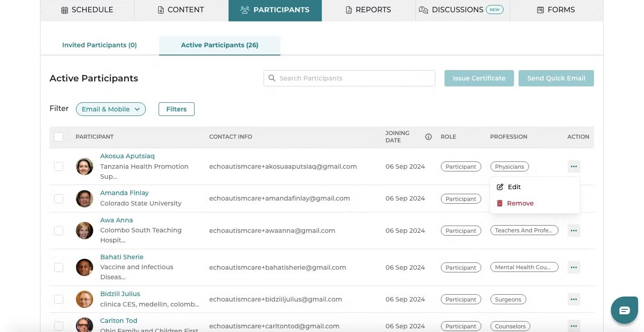Click Akosua Aputsiaq's three-dot action icon
The width and height of the screenshot is (644, 332).
pos(574,166)
